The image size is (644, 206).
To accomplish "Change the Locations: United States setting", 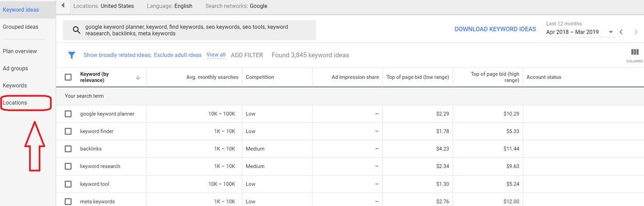I will 103,6.
